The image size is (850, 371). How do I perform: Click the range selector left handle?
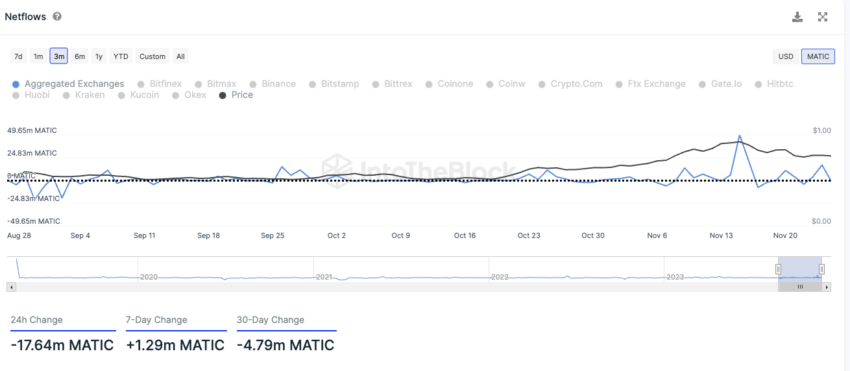pos(778,268)
